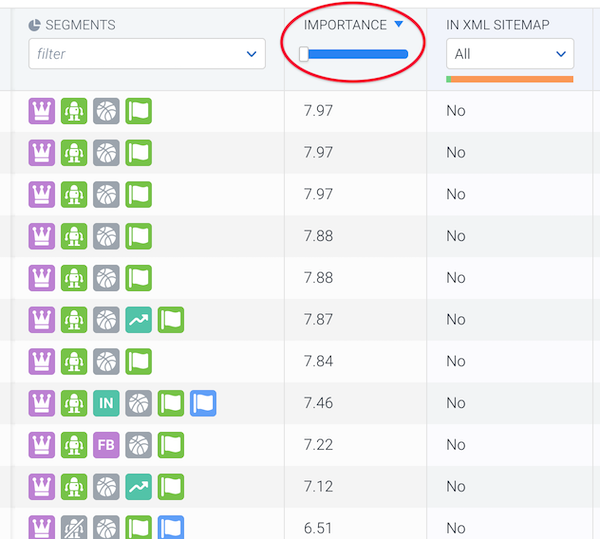Click the purple crown segment in the 7.84 row

[x=42, y=361]
